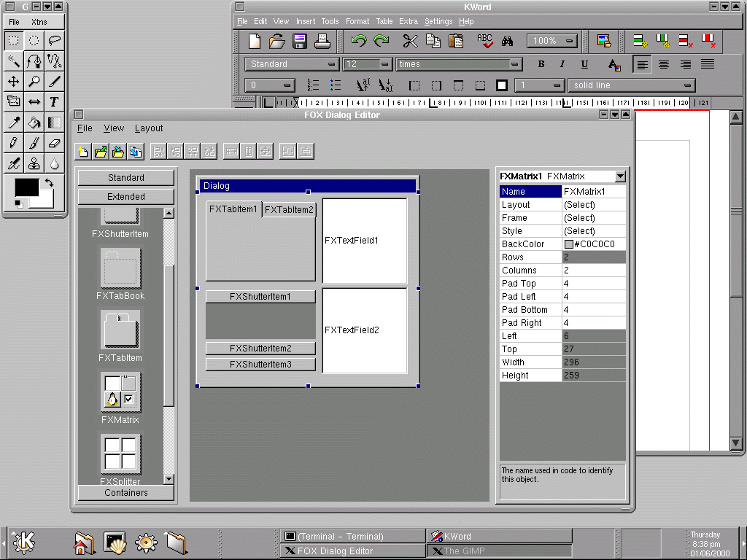Click FOX Dialog Editor new dialog icon

point(83,152)
